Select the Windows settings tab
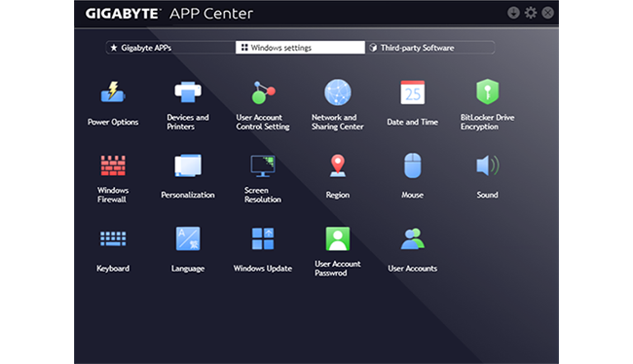This screenshot has height=364, width=633. coord(300,48)
